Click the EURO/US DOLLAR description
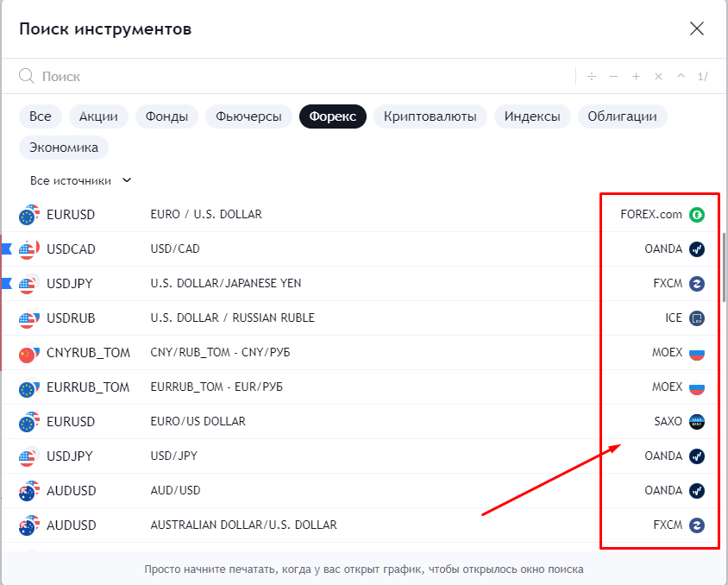The image size is (728, 585). 198,421
